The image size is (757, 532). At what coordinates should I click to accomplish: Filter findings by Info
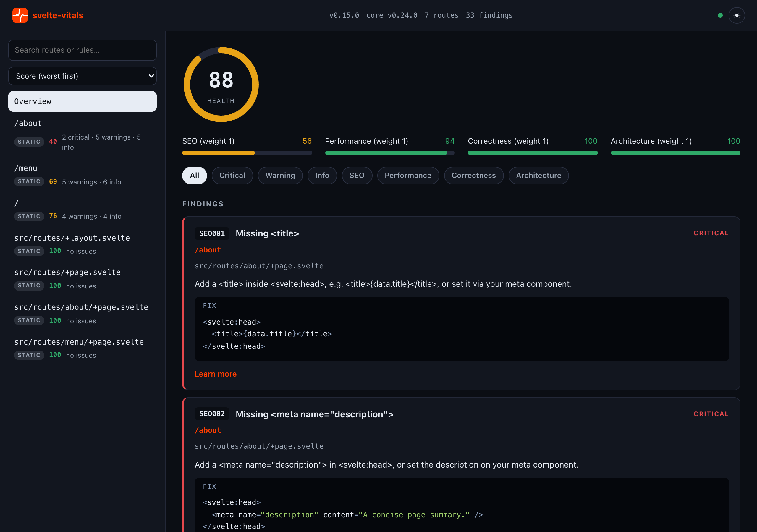[x=322, y=175]
